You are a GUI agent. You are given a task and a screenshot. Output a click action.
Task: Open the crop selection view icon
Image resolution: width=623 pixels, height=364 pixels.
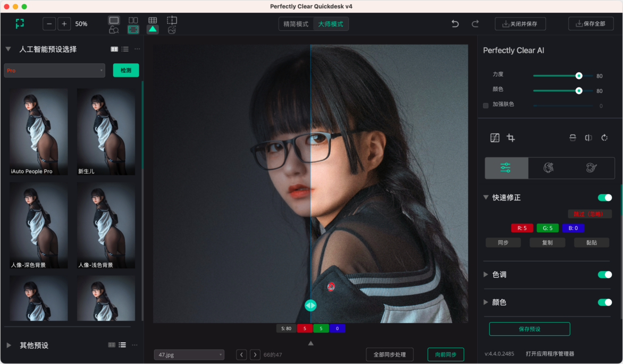coord(172,20)
